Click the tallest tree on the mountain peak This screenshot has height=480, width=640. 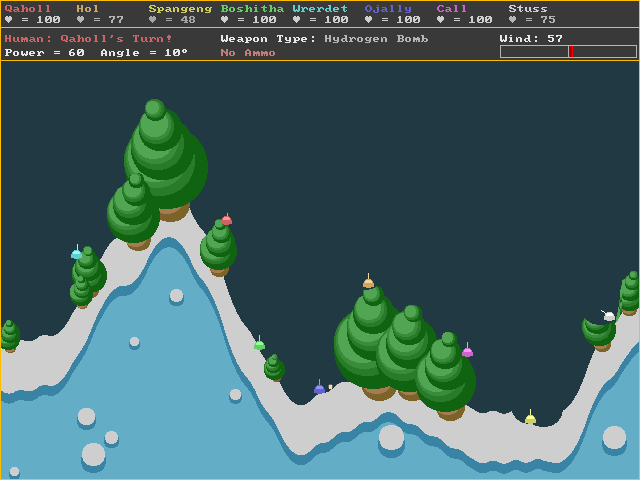click(166, 159)
